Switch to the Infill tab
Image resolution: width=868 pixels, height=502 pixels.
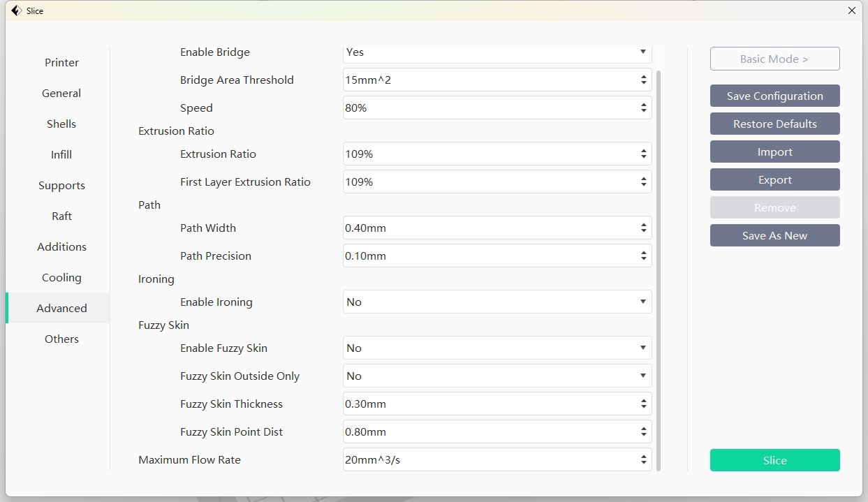(x=61, y=155)
